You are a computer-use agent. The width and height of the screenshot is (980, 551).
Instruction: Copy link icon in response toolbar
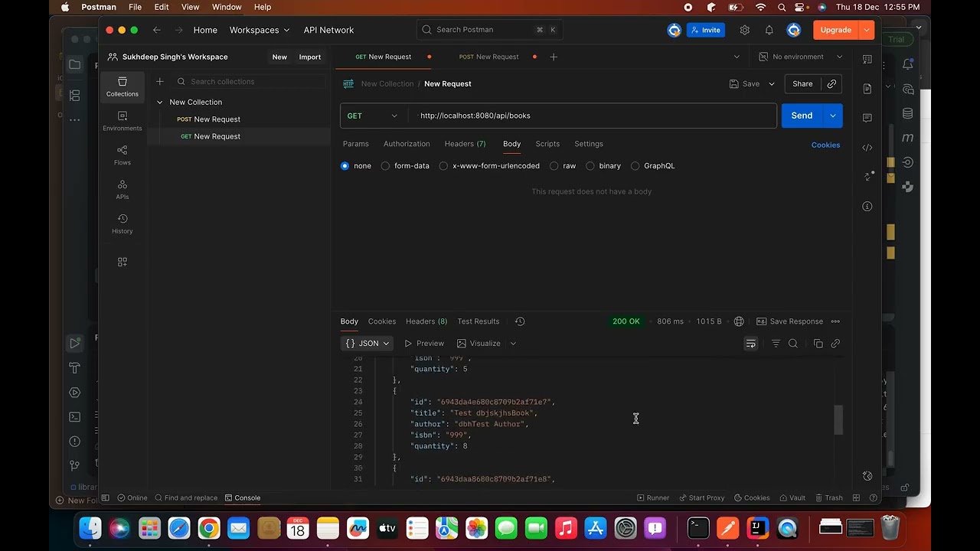(835, 344)
